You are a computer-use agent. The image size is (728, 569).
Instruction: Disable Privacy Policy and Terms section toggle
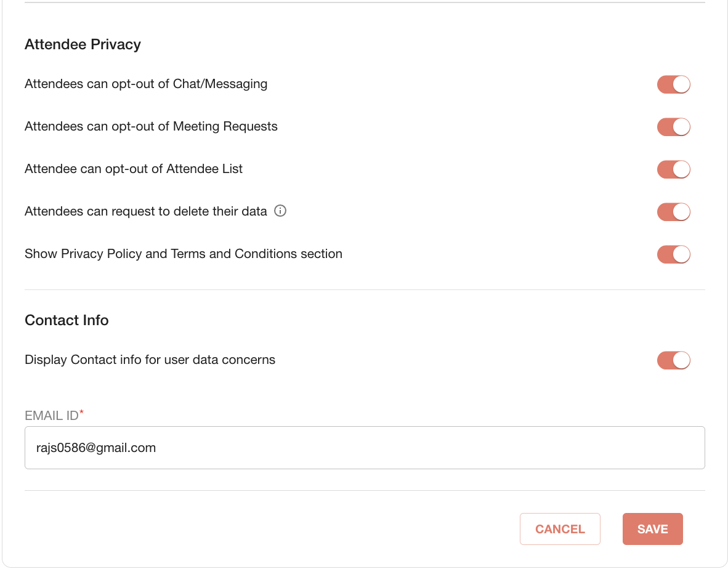673,254
